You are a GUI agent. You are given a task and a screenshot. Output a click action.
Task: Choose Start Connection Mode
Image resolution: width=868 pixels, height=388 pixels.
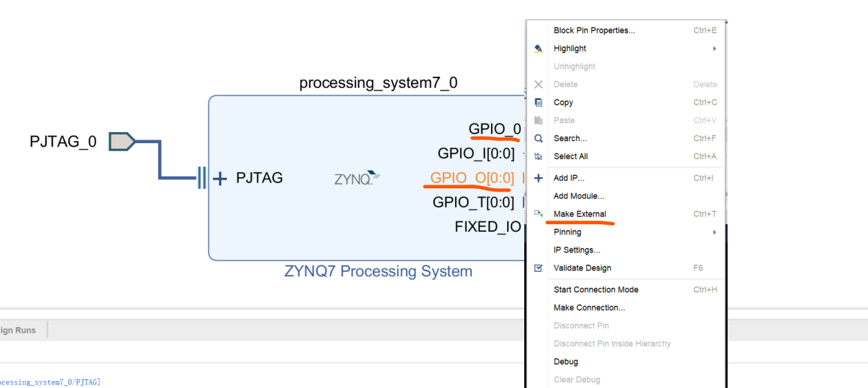coord(595,290)
